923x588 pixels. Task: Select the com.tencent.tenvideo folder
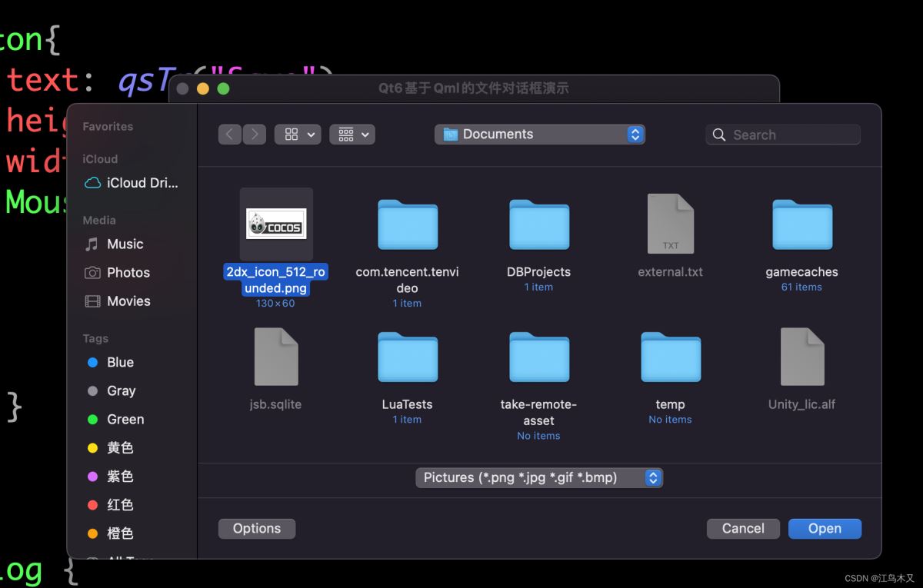pyautogui.click(x=407, y=224)
